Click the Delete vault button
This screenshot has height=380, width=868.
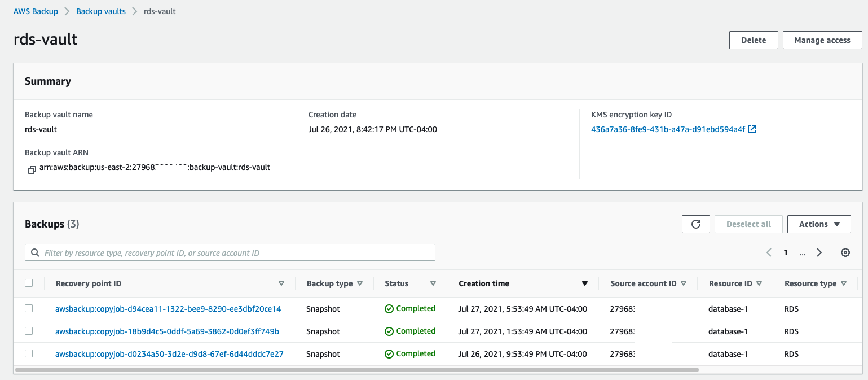[x=754, y=40]
